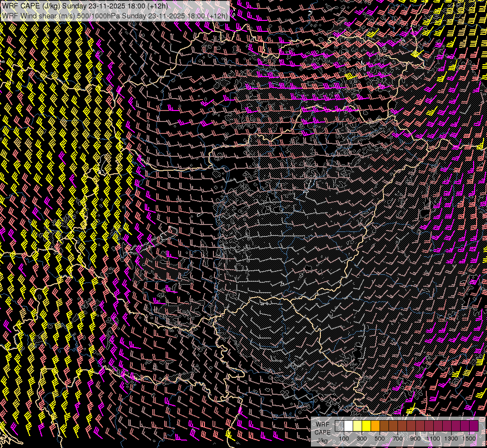
Task: Click the 300 value label on legend
Action: coord(362,439)
